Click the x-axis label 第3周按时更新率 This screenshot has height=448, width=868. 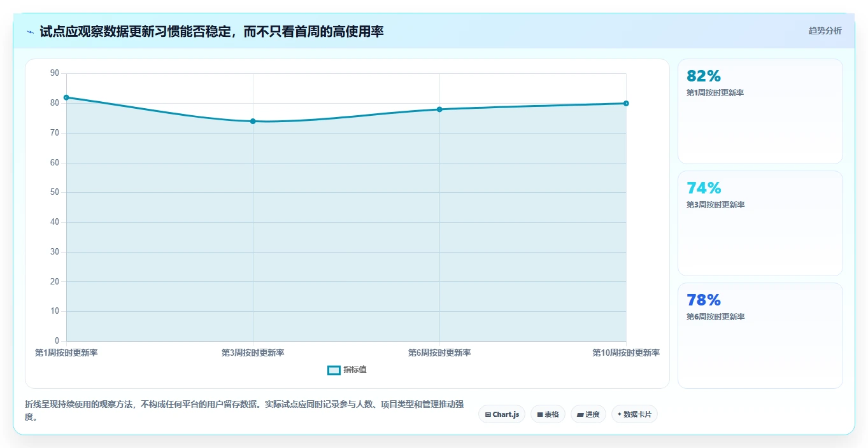(x=253, y=353)
